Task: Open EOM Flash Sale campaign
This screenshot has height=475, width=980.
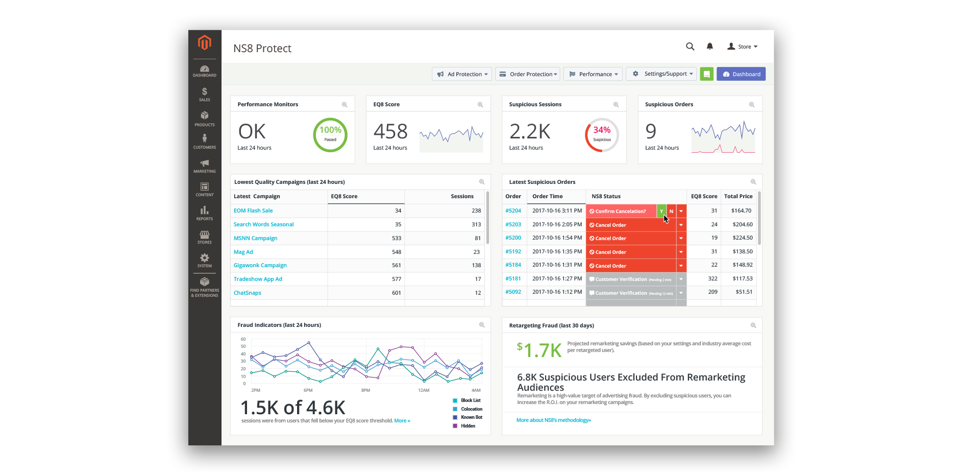Action: coord(253,210)
